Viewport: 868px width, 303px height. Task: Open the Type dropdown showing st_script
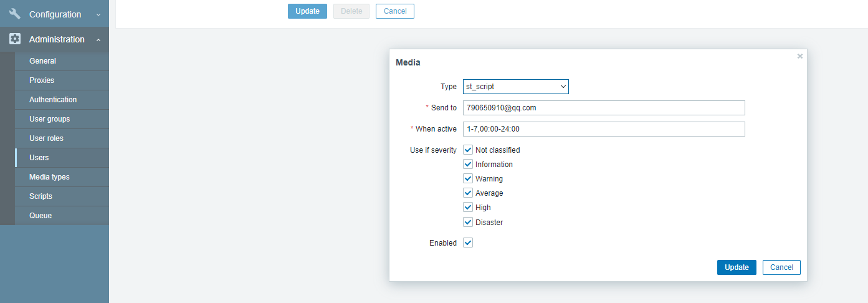tap(515, 87)
